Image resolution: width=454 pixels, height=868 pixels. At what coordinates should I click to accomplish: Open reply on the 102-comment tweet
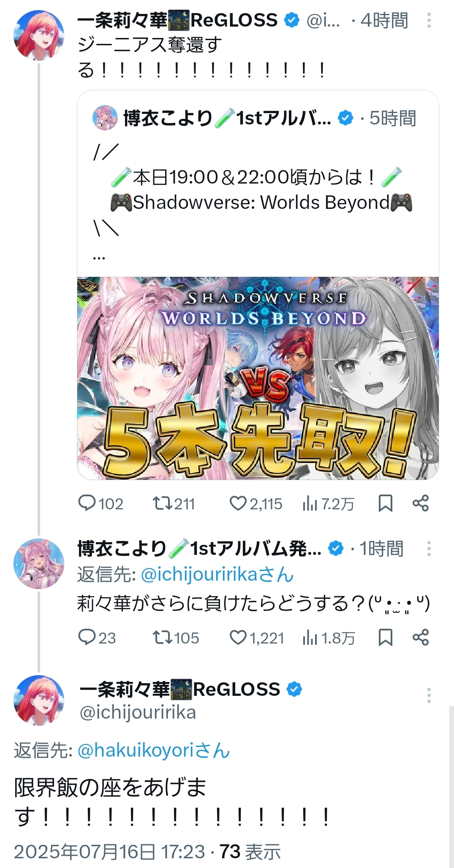101,503
